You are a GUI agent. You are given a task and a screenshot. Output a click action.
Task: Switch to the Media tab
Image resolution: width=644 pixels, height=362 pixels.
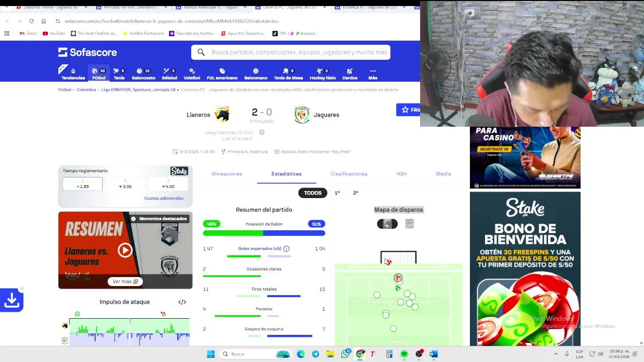tap(443, 174)
